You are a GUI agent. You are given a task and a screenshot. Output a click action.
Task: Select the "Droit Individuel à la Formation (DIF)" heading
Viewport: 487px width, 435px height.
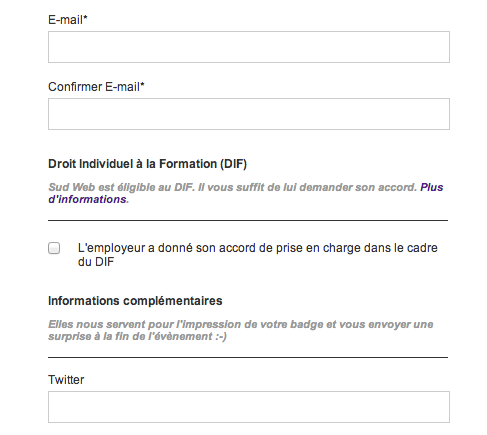point(147,164)
